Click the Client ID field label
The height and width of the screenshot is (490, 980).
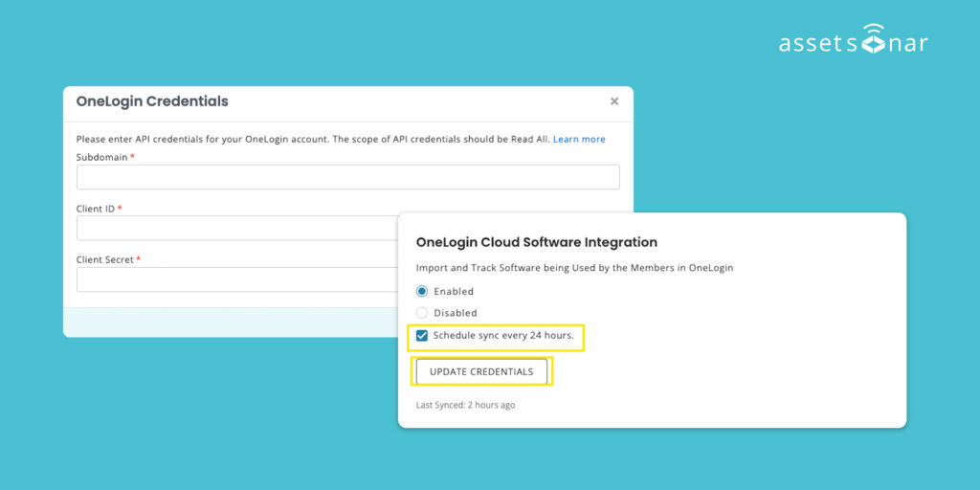point(96,209)
